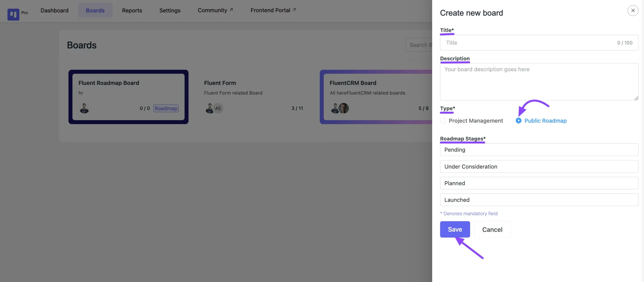Image resolution: width=644 pixels, height=282 pixels.
Task: Click the dark-haired avatar on FluentCRM Board
Action: click(344, 108)
